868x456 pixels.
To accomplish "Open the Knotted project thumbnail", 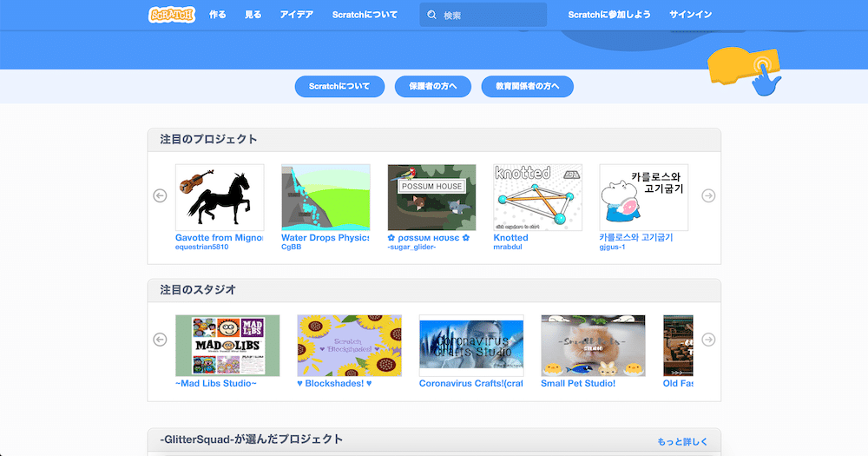I will [x=537, y=197].
